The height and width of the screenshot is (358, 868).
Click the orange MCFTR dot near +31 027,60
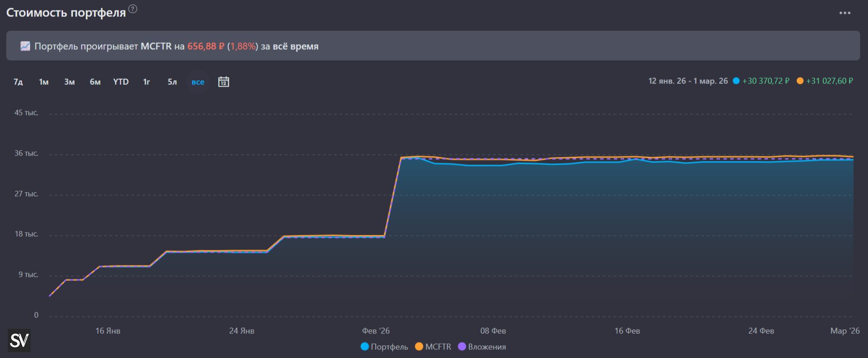800,81
